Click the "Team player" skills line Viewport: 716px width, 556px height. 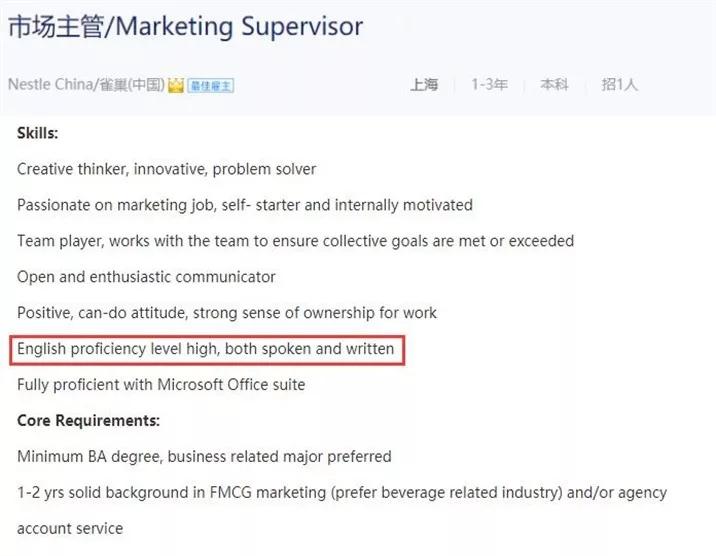pos(295,241)
